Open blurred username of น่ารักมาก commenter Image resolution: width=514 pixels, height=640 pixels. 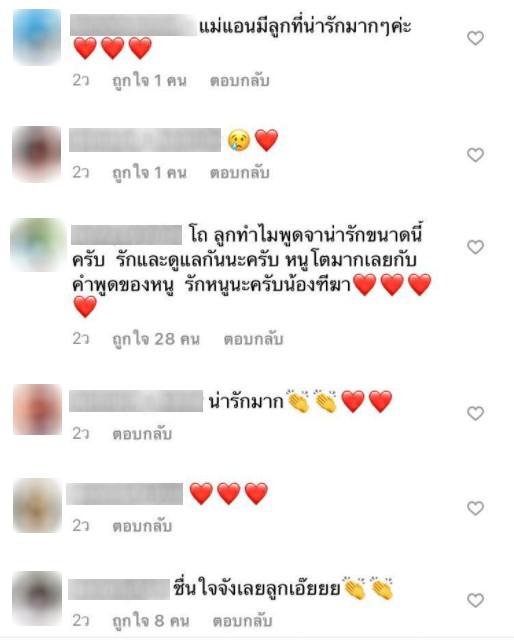tap(136, 401)
